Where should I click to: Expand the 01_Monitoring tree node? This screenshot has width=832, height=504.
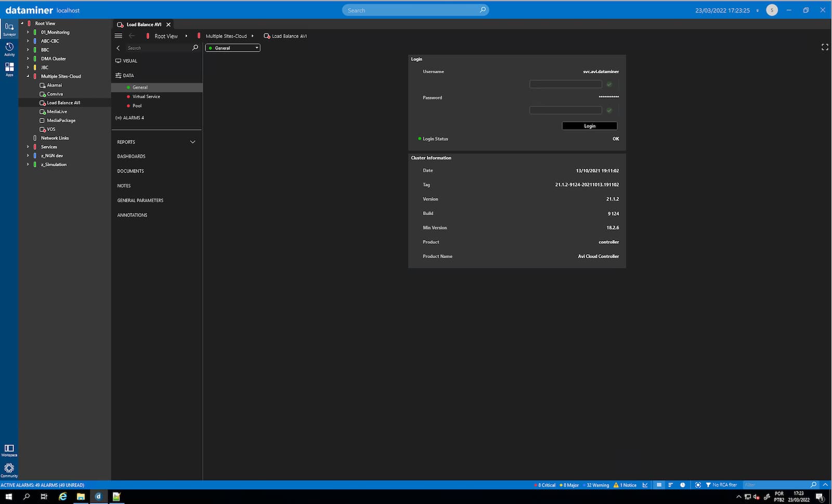[28, 32]
